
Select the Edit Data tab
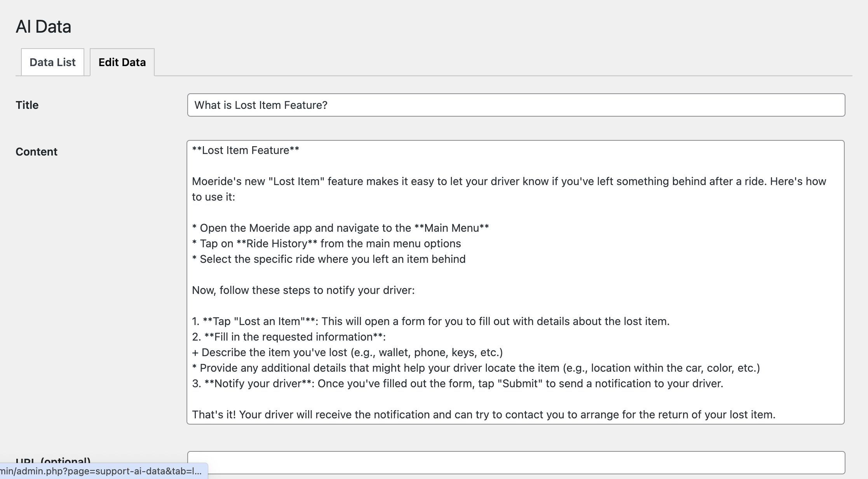(x=122, y=62)
